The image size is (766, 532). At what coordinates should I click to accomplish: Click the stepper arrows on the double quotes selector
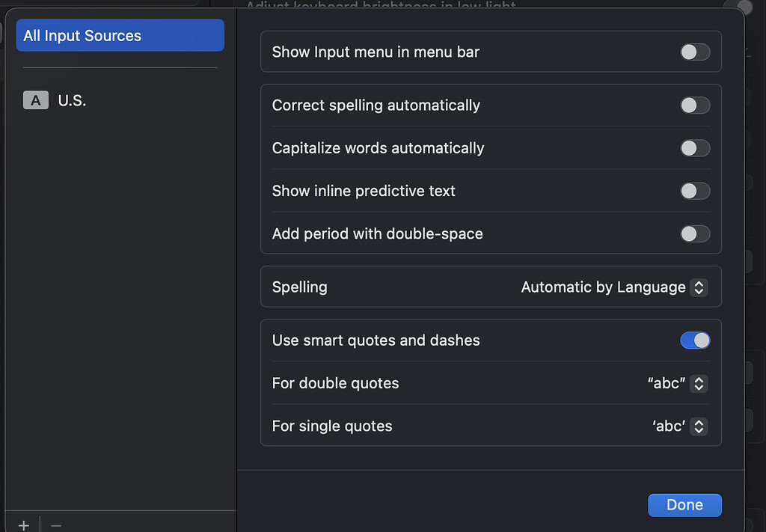pos(698,383)
